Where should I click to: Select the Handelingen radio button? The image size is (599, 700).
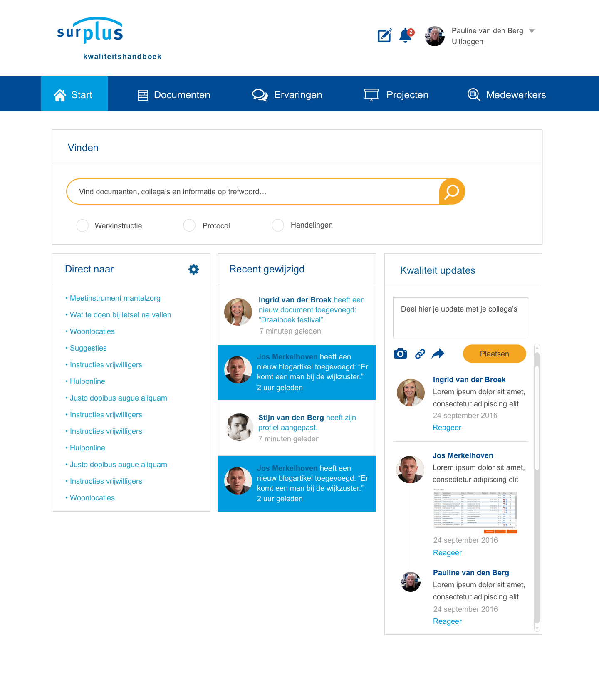pos(278,225)
